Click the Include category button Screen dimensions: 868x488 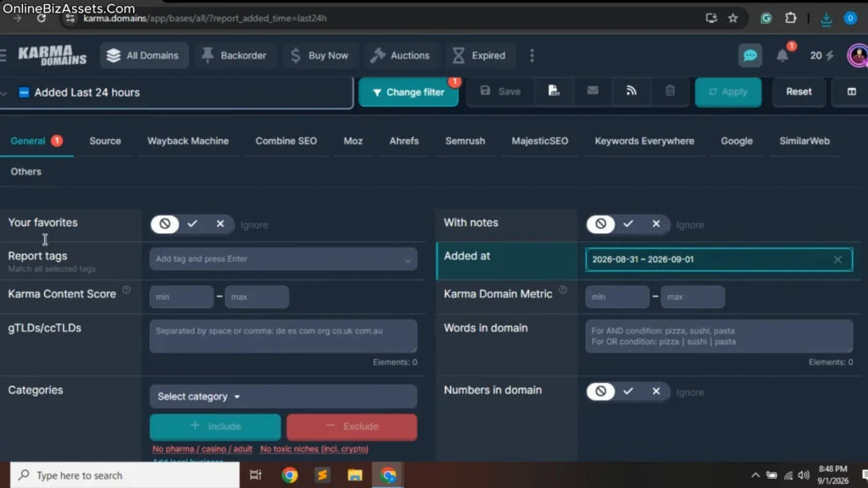click(214, 427)
